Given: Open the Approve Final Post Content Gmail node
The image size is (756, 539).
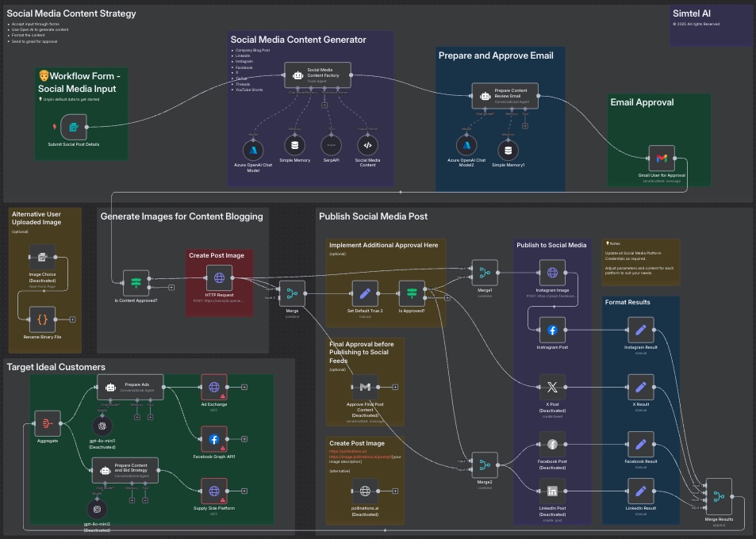Looking at the screenshot, I should [365, 387].
